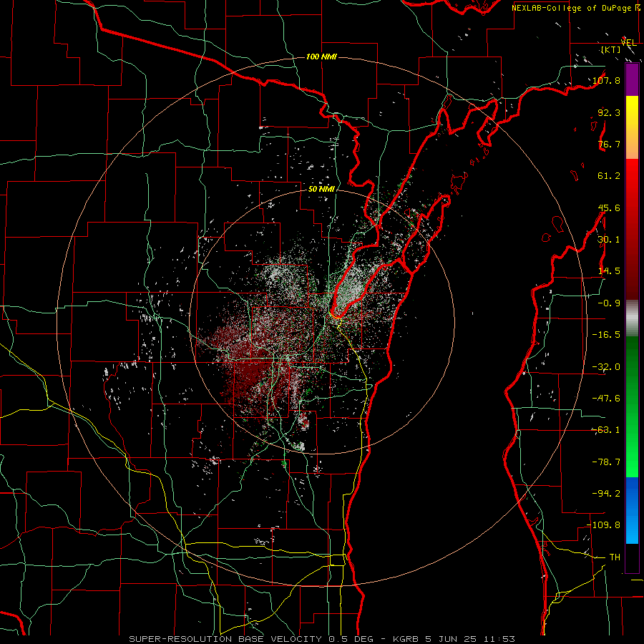Select the 107.8 value on the velocity scale

pos(607,80)
